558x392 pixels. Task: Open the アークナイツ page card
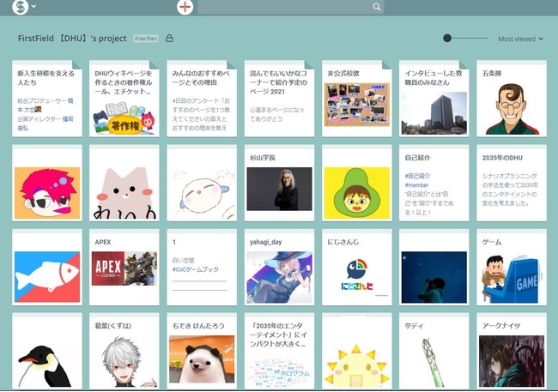click(x=511, y=352)
